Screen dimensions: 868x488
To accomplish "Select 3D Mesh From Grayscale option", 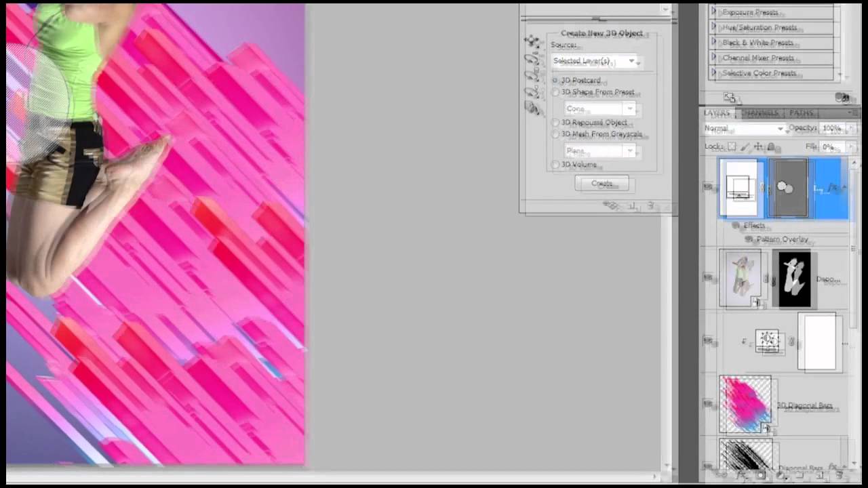I will [555, 135].
